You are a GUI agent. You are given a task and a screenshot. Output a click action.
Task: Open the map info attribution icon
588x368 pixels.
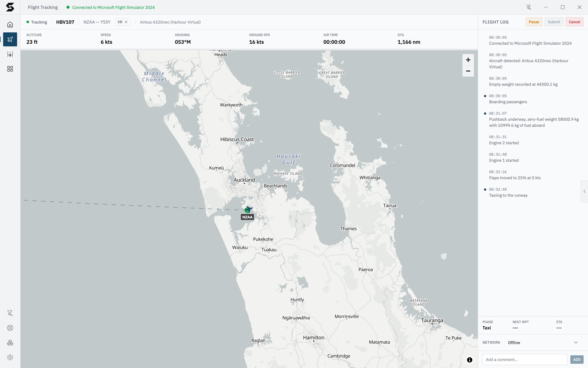click(469, 360)
